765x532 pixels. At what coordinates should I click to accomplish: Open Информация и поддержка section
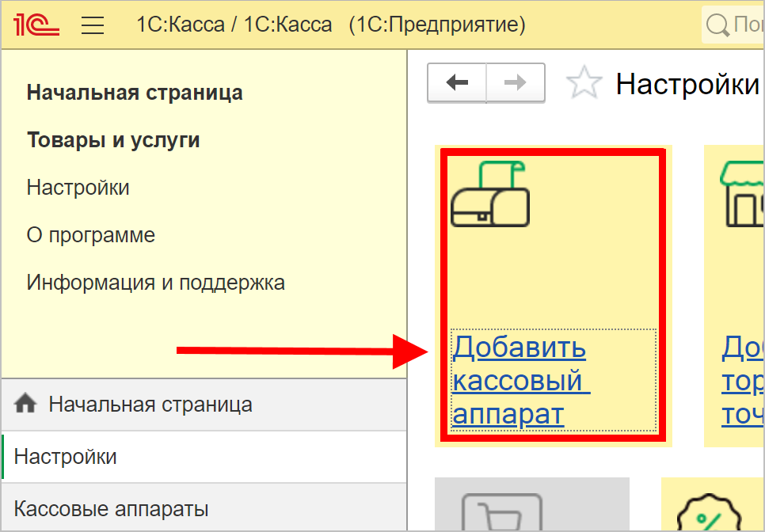point(156,283)
